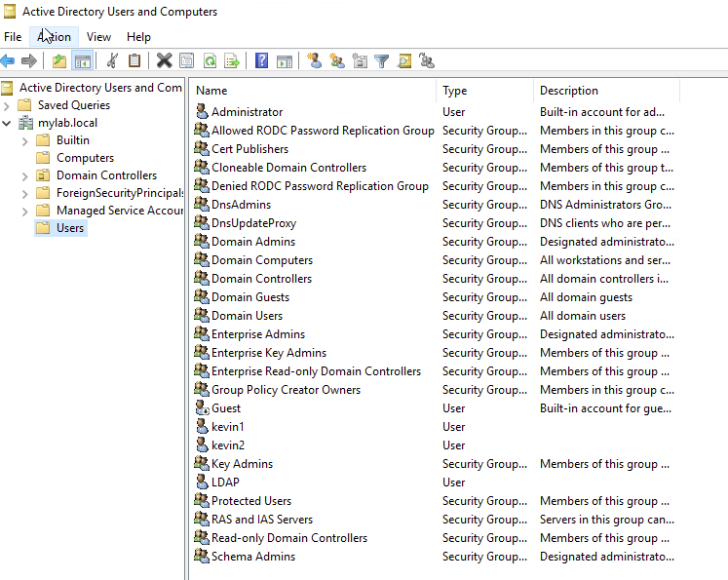Click the Refresh toolbar icon
Image resolution: width=728 pixels, height=580 pixels.
coord(210,60)
